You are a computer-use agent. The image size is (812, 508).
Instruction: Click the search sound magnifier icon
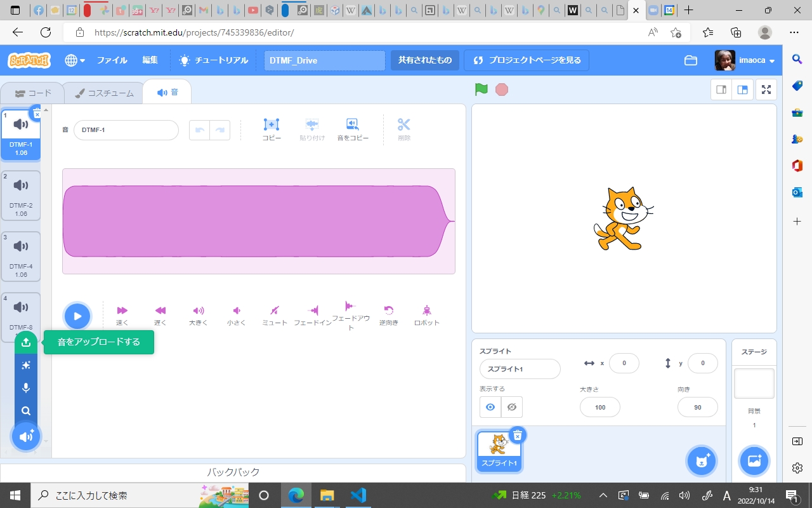click(26, 411)
